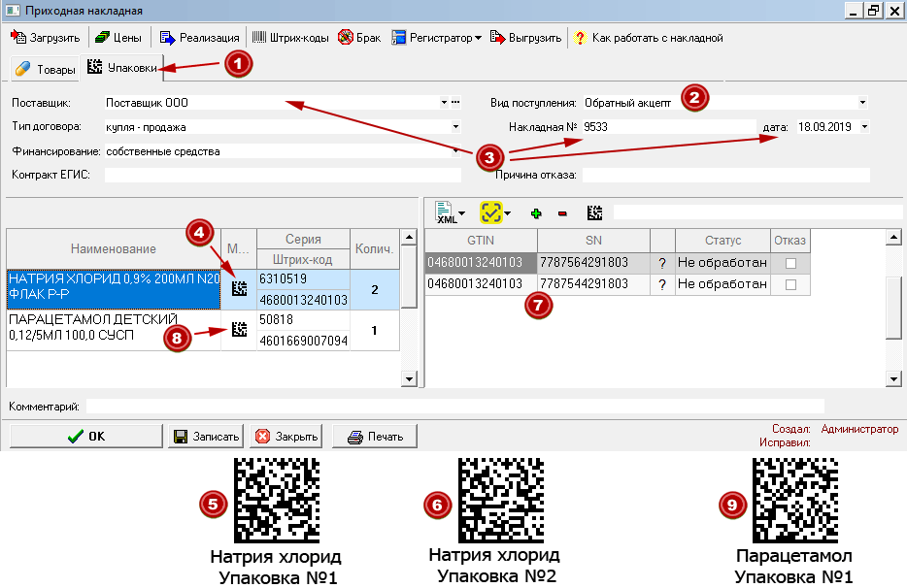
Task: Open the дата date picker dropdown
Action: tap(865, 126)
